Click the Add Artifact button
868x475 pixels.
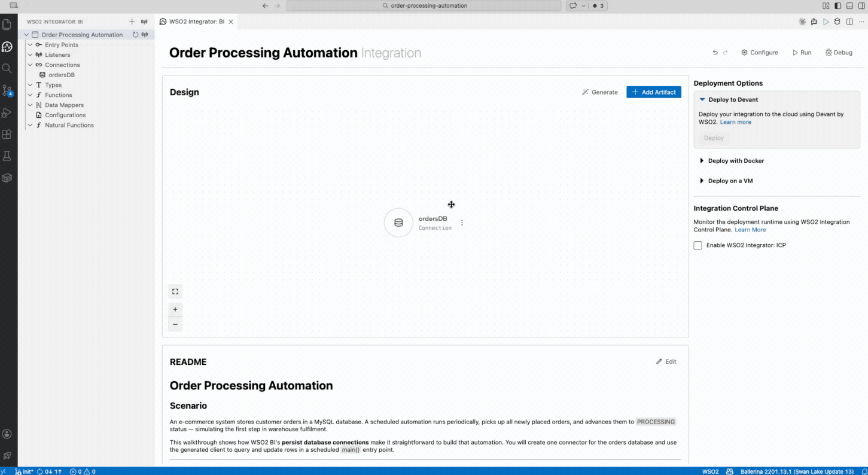(654, 92)
